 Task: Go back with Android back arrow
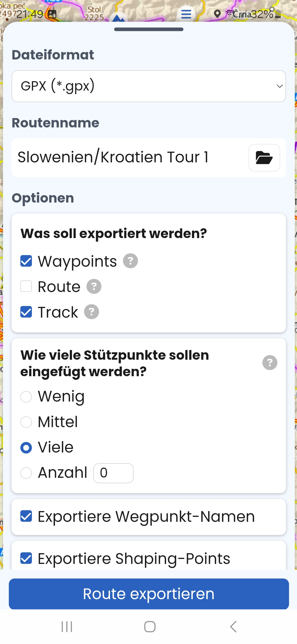click(x=233, y=627)
